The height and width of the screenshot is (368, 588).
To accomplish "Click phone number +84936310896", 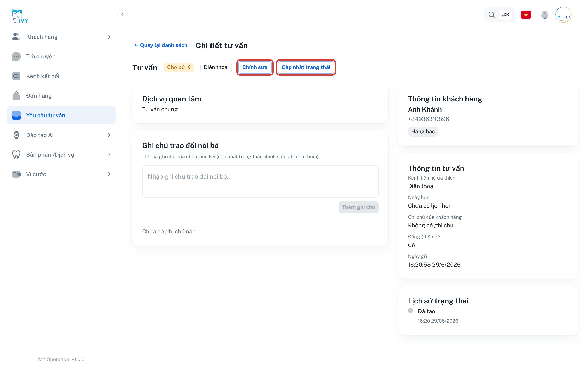I will click(428, 119).
